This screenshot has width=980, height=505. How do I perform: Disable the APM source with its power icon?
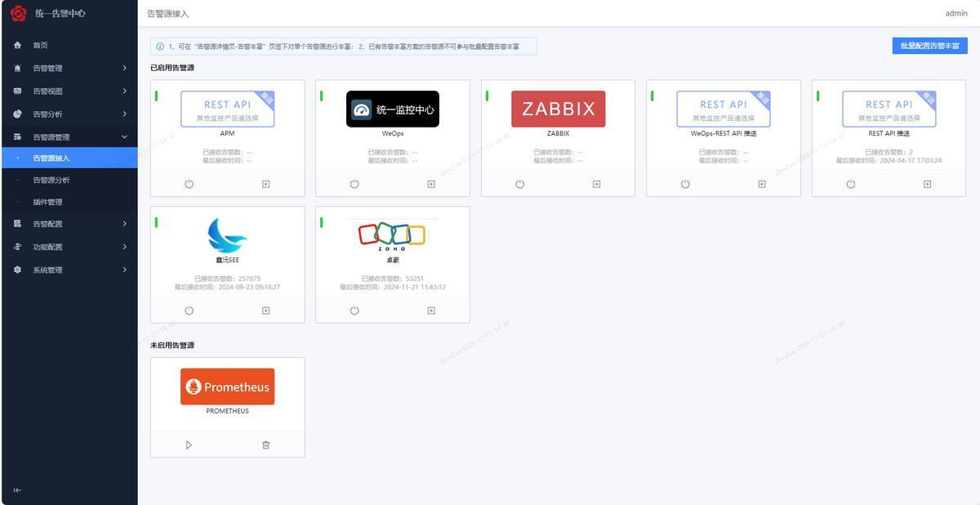(x=189, y=184)
